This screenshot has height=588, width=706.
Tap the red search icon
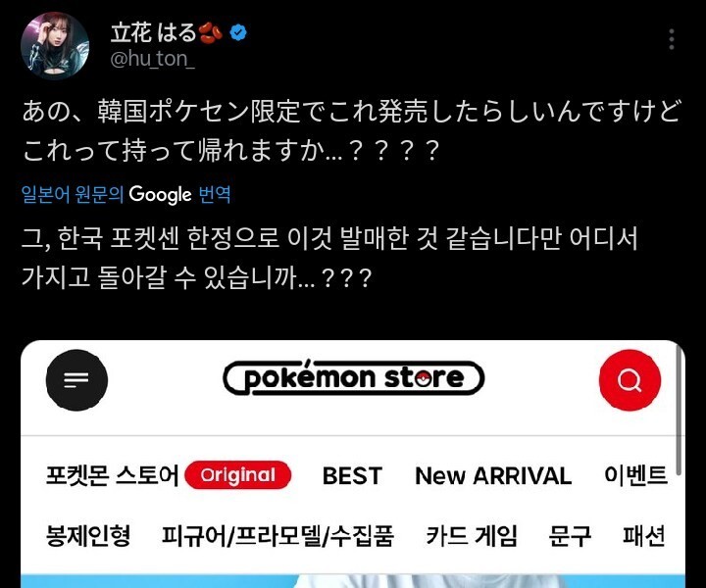(x=630, y=380)
